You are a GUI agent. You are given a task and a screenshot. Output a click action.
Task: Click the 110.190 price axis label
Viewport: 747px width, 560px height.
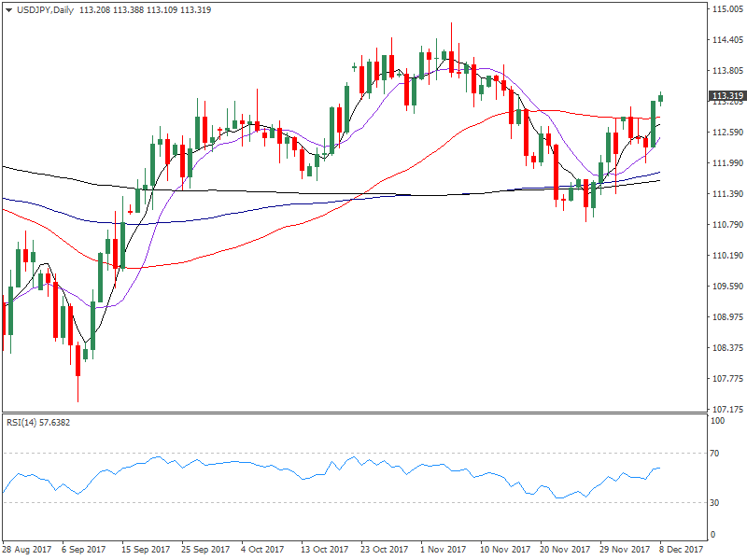[726, 255]
